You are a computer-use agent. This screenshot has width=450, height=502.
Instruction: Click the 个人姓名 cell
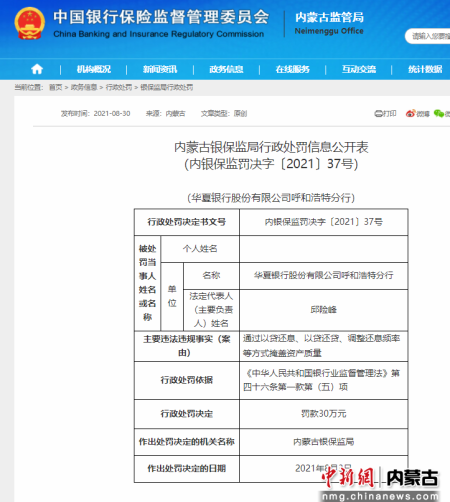tap(200, 249)
